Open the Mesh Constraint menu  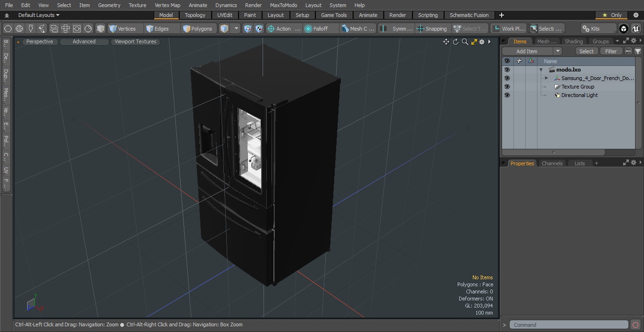pyautogui.click(x=358, y=29)
